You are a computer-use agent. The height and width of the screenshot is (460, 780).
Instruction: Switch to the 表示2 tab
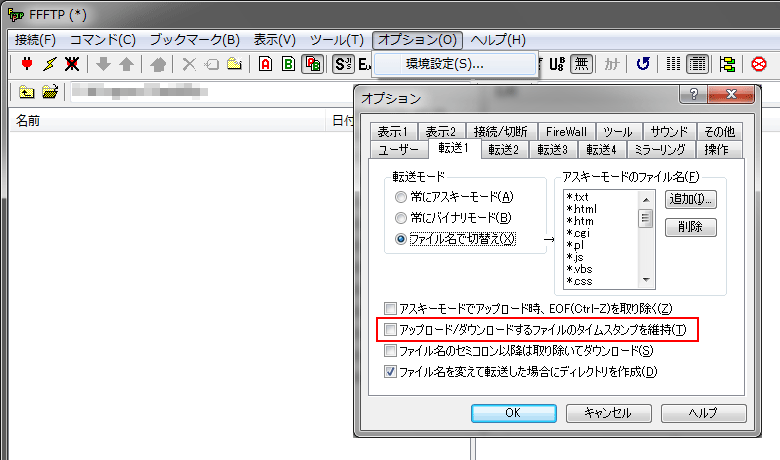(441, 132)
